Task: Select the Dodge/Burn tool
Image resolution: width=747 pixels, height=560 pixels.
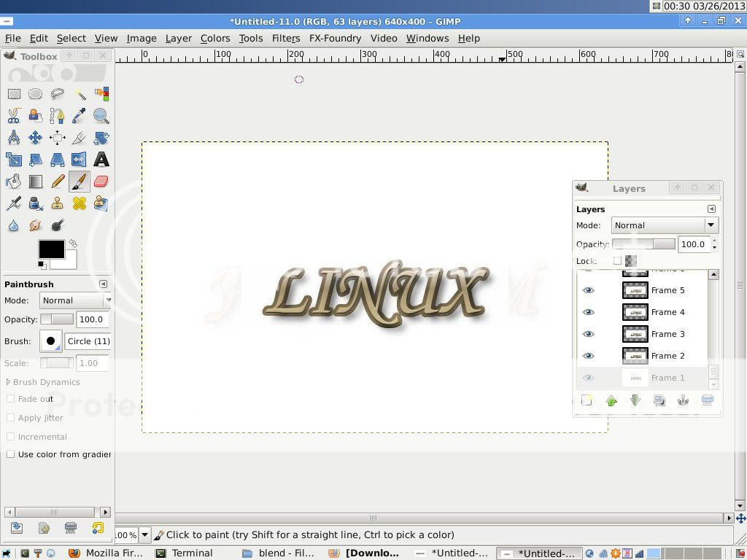Action: [57, 225]
